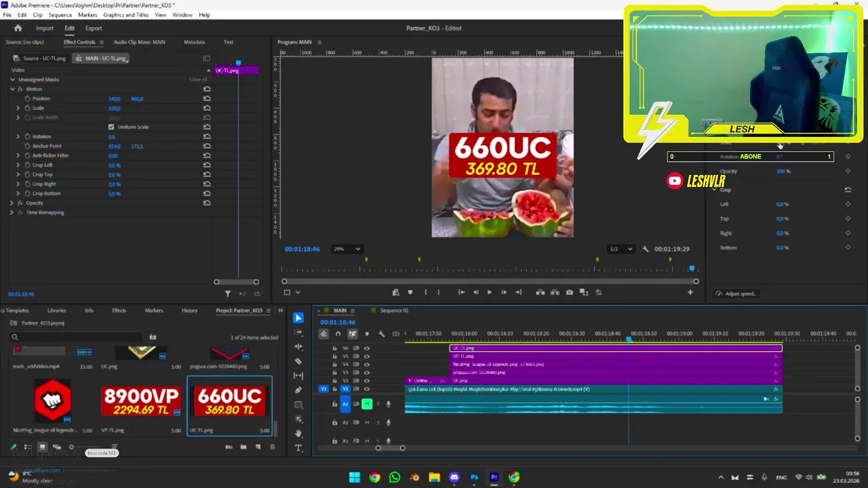Select the Ripple Edit tool
The width and height of the screenshot is (868, 488).
298,346
